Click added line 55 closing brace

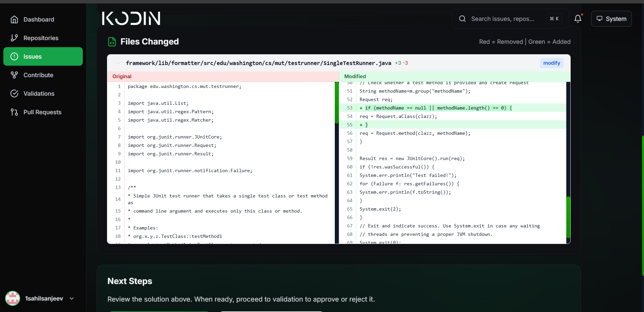[453, 125]
